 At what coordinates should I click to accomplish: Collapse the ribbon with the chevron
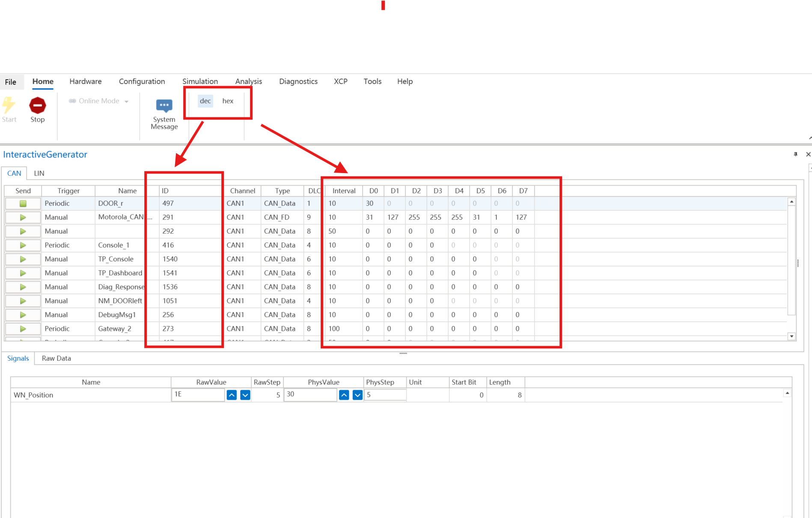pos(809,138)
